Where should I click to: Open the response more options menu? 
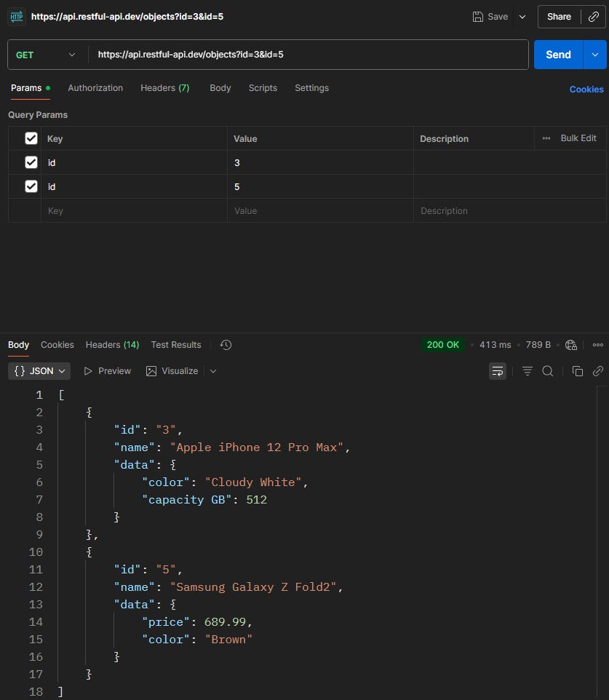(598, 345)
